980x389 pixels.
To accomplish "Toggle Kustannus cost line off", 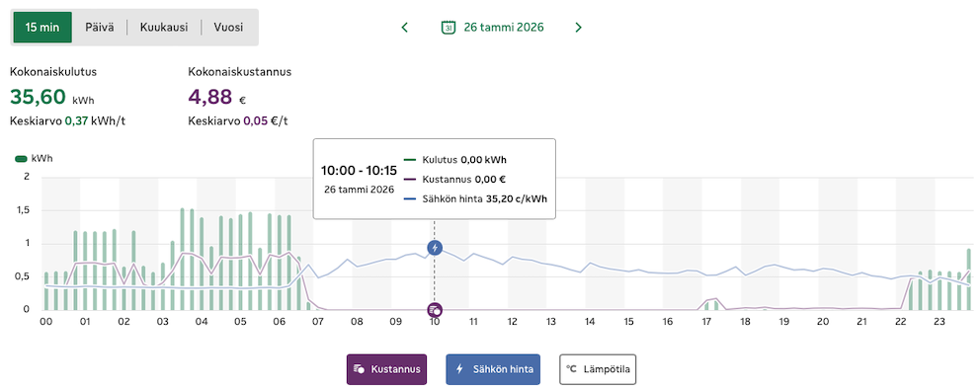I will click(x=387, y=369).
